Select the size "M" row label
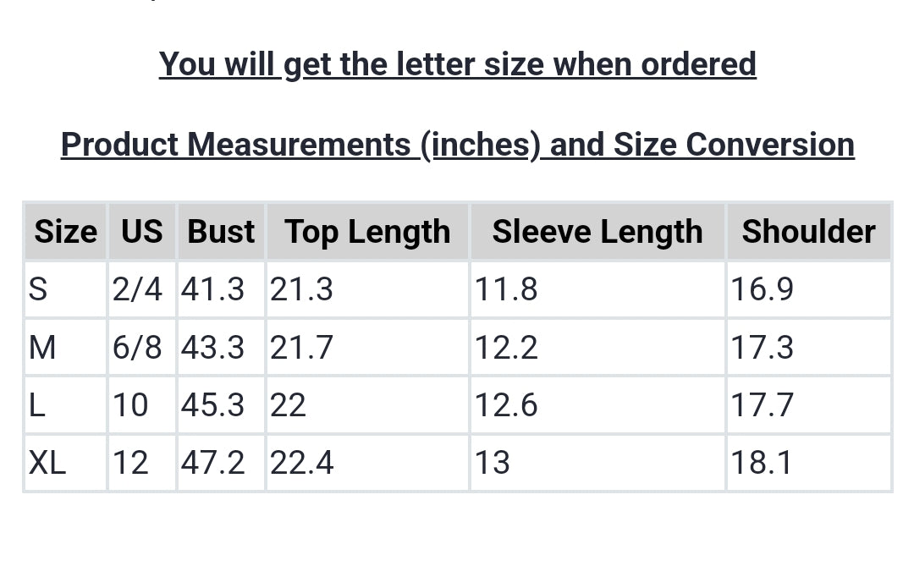The image size is (914, 588). 42,348
